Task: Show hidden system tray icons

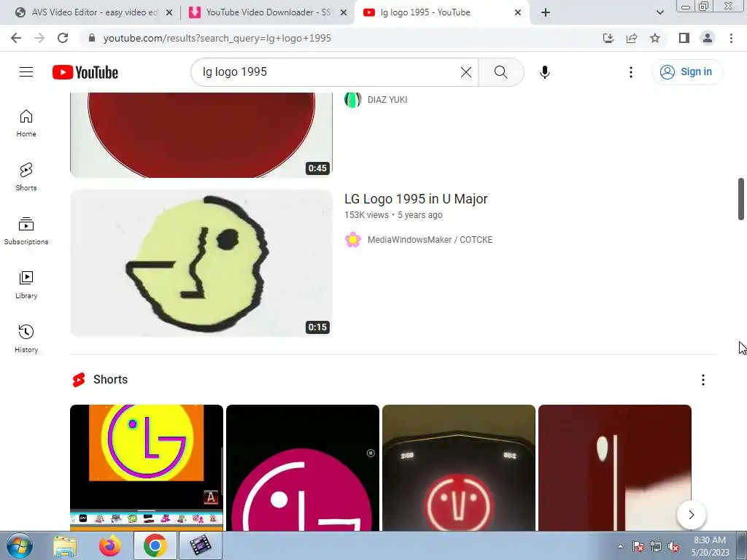Action: click(620, 546)
